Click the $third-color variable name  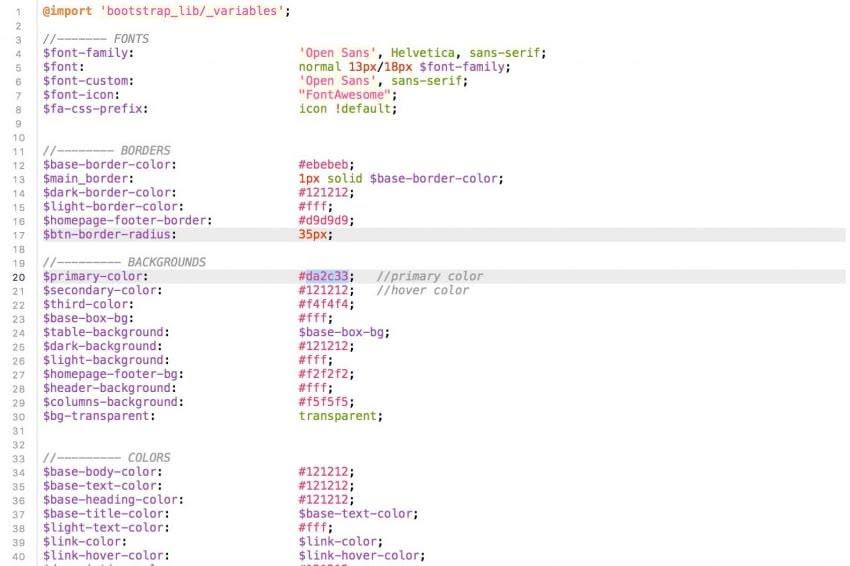[x=88, y=305]
